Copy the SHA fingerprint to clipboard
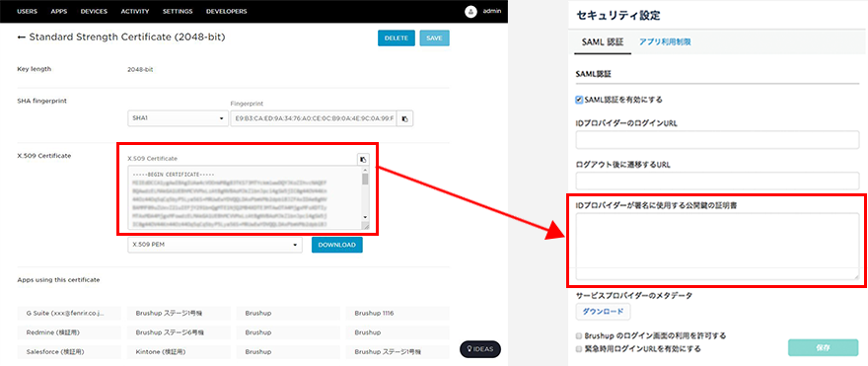The width and height of the screenshot is (868, 366). pyautogui.click(x=405, y=118)
